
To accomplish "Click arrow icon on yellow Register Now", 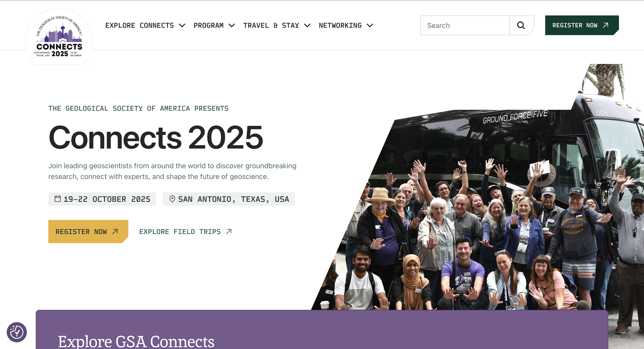I will (115, 231).
